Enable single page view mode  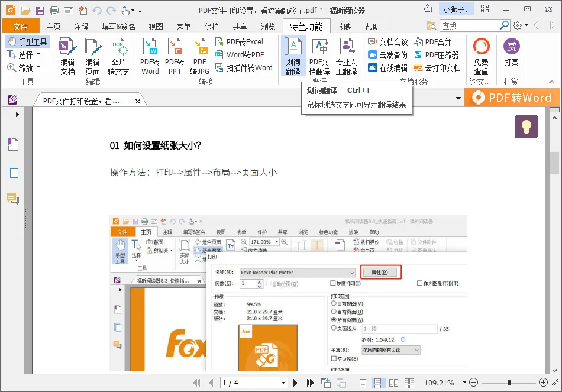[363, 383]
